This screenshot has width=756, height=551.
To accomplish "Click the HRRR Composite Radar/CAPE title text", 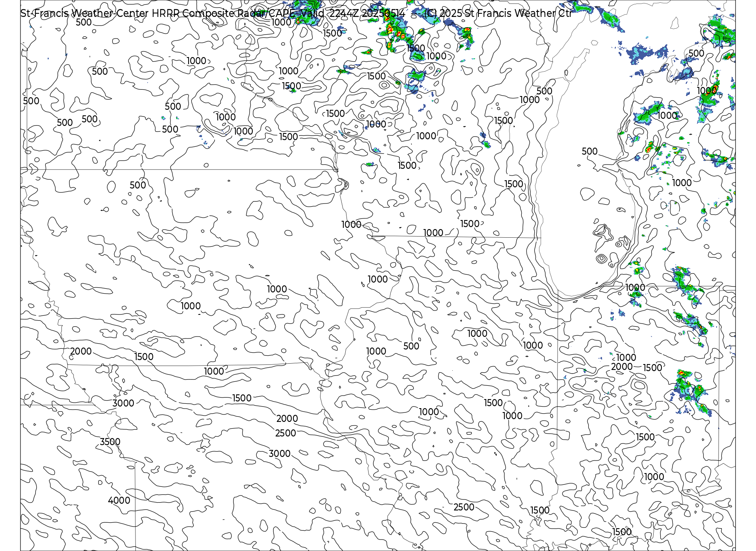I will tap(296, 13).
